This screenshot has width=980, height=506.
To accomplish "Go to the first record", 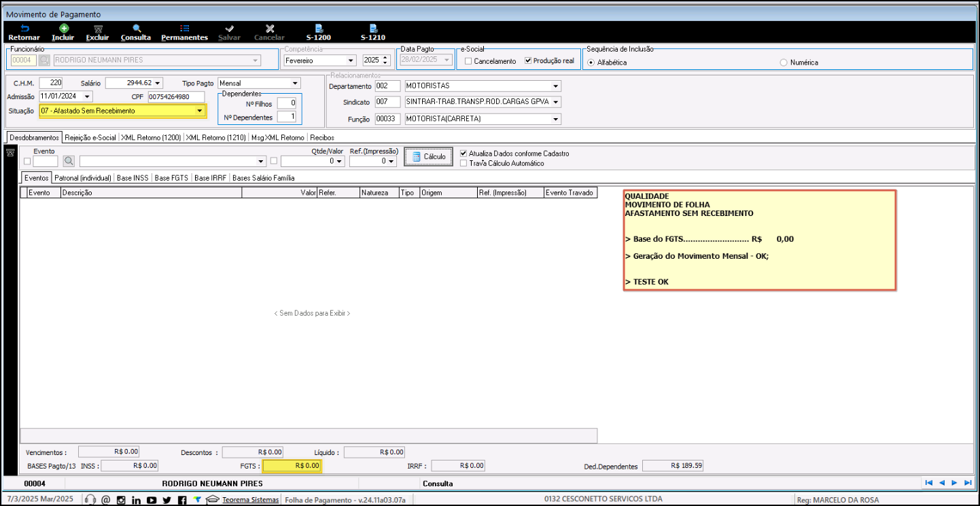I will pyautogui.click(x=928, y=483).
